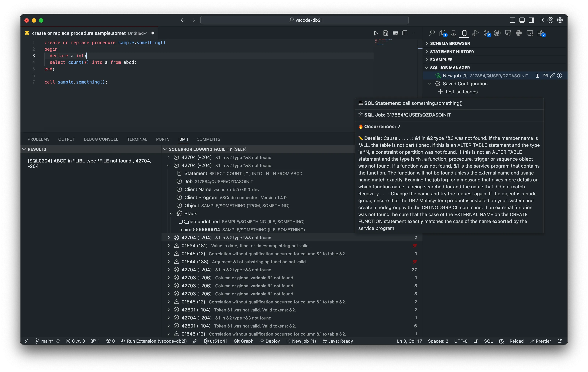
Task: Open the Run and Debug view icon
Action: (x=475, y=33)
